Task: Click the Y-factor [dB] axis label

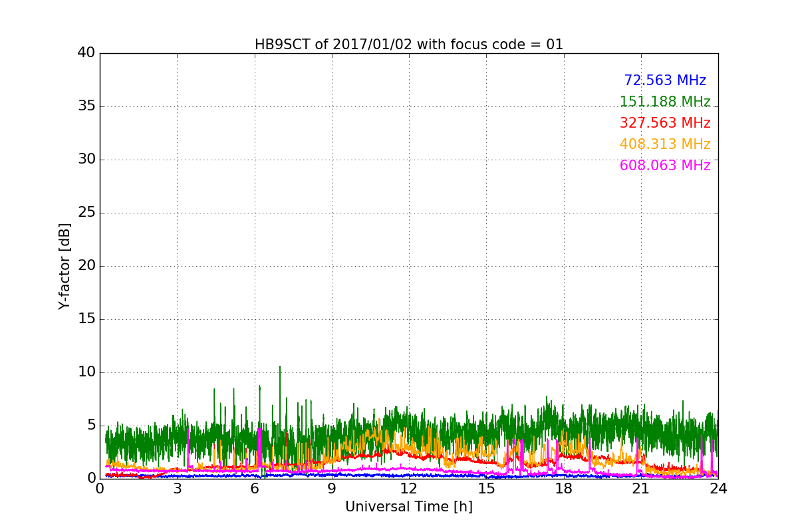Action: (x=65, y=266)
